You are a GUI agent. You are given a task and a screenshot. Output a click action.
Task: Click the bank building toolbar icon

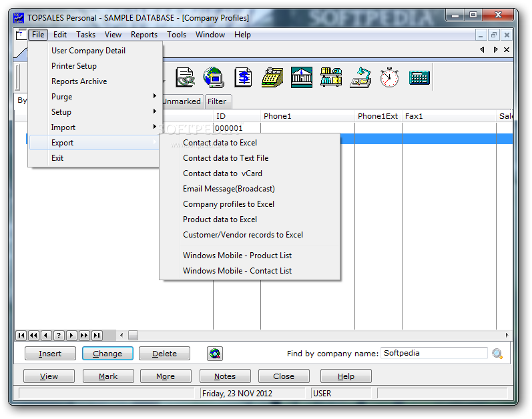coord(302,77)
